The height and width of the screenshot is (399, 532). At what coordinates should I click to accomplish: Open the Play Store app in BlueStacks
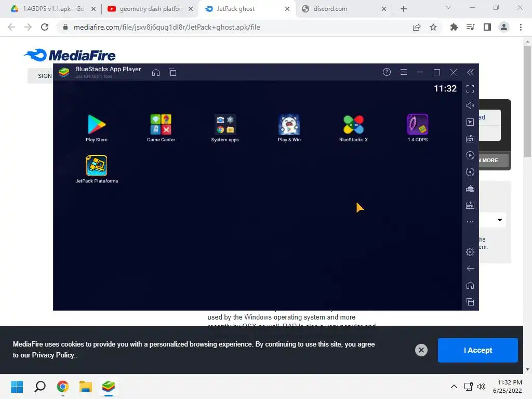(96, 128)
